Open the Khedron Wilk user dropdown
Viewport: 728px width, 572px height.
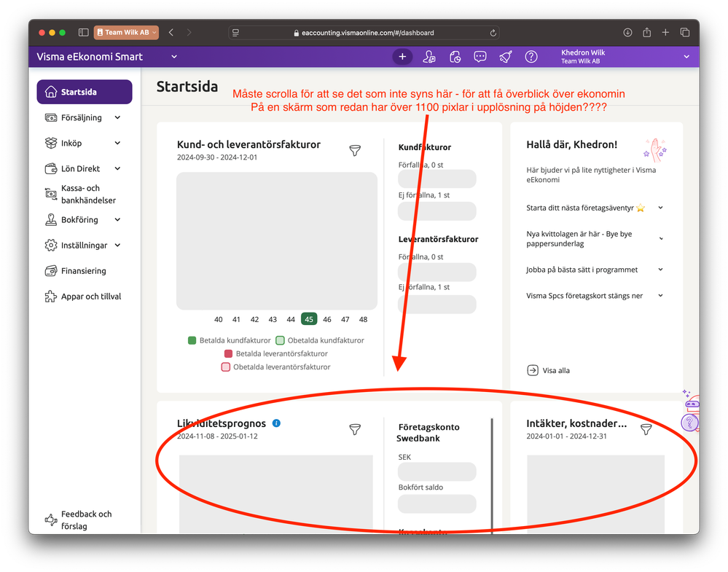point(625,57)
